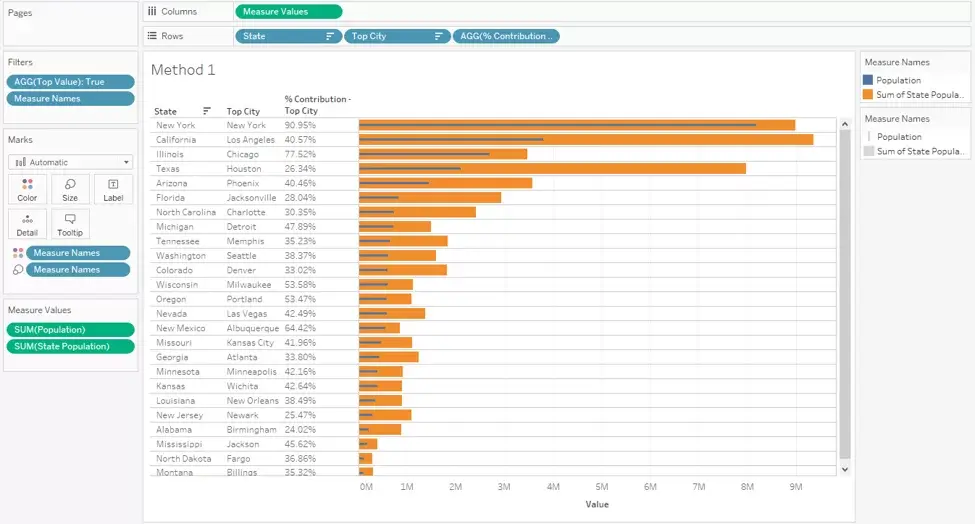Viewport: 975px width, 524px height.
Task: Click scrollbar down arrow in chart
Action: (844, 469)
